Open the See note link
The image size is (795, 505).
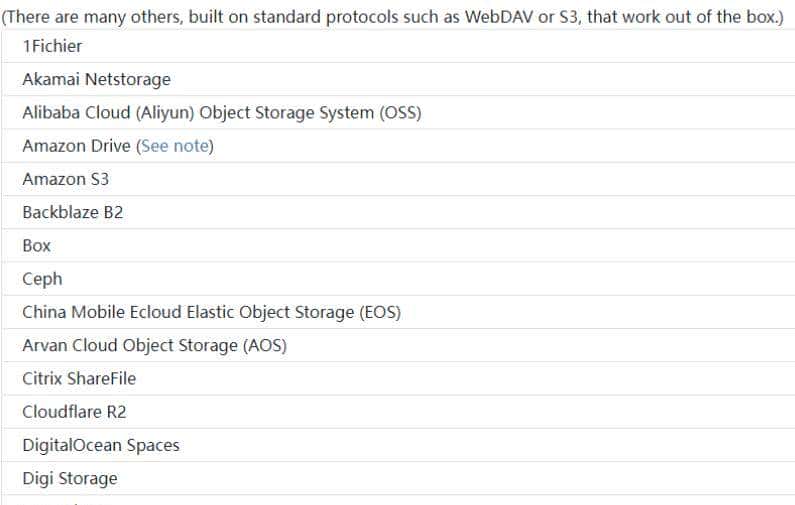coord(174,146)
